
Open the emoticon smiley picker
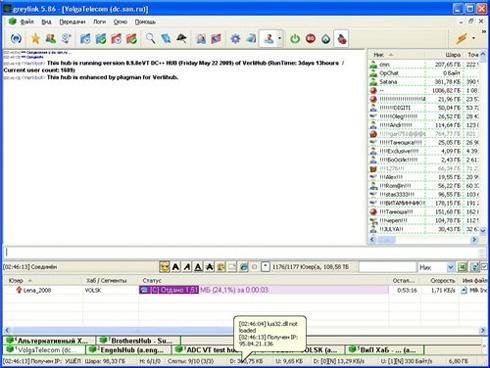pos(164,267)
